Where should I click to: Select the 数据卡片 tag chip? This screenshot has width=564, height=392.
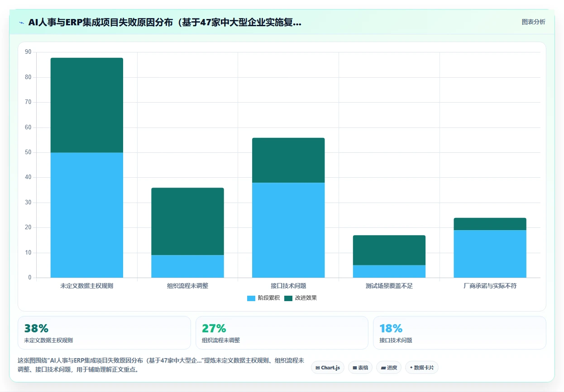(422, 368)
